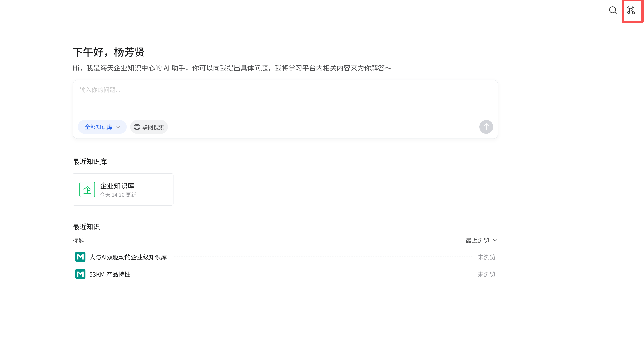Click chevron inside 全部知识库 selector
The image size is (644, 364).
coord(118,127)
